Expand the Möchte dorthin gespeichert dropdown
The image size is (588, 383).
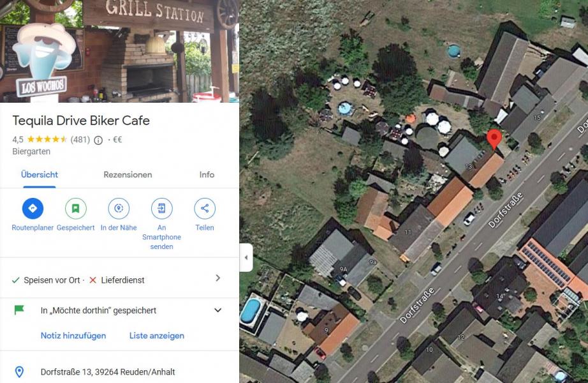(217, 310)
